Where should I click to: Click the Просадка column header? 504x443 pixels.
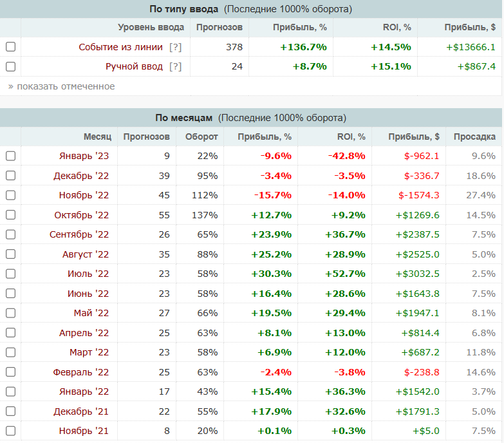coord(474,137)
